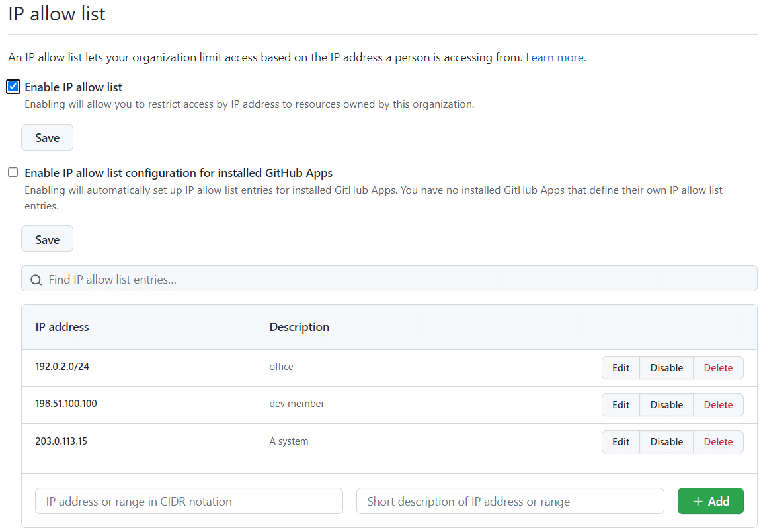This screenshot has width=761, height=532.
Task: Edit the 192.0.2.0/24 office entry
Action: 620,367
